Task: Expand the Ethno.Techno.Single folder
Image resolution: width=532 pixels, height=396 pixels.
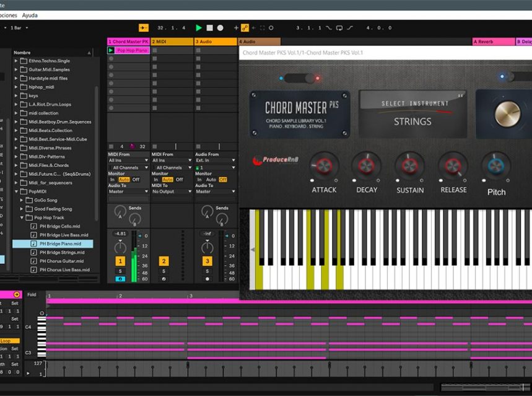Action: [16, 61]
